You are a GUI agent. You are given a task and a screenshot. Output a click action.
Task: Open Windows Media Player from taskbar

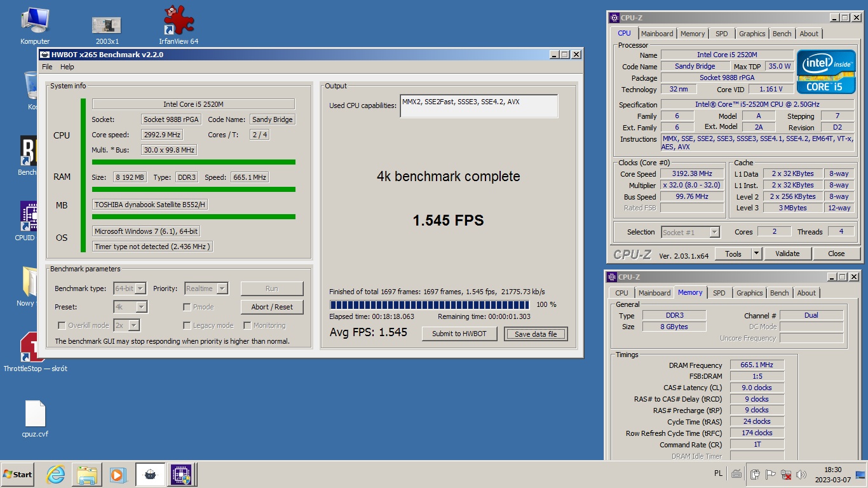pyautogui.click(x=117, y=475)
